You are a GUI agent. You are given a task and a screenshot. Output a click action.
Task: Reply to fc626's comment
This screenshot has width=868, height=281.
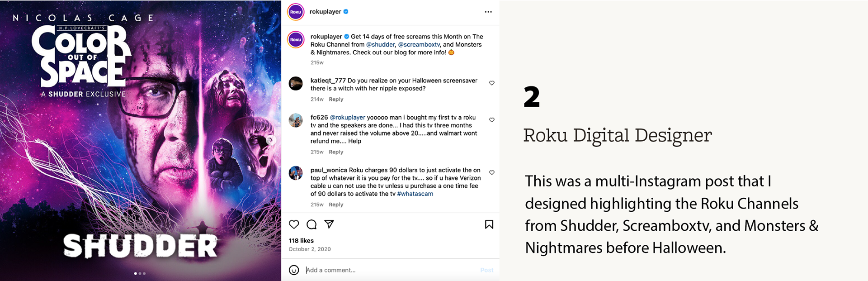pos(336,152)
